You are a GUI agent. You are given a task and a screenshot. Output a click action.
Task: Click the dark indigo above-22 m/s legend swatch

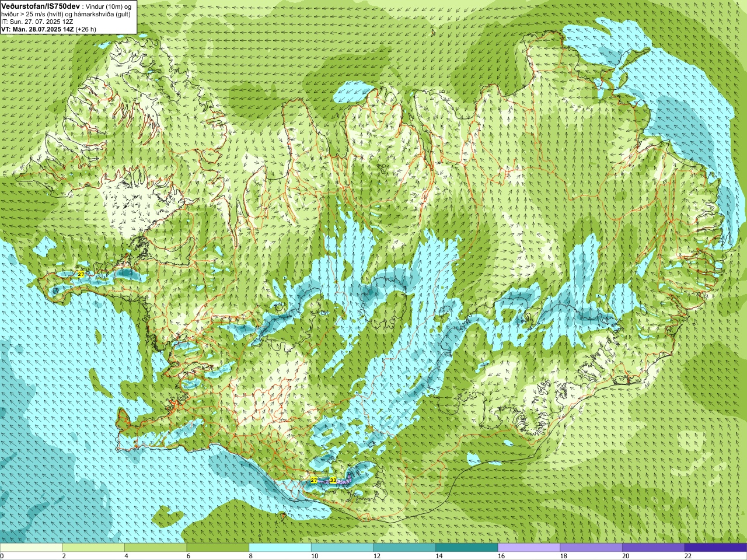pos(715,548)
